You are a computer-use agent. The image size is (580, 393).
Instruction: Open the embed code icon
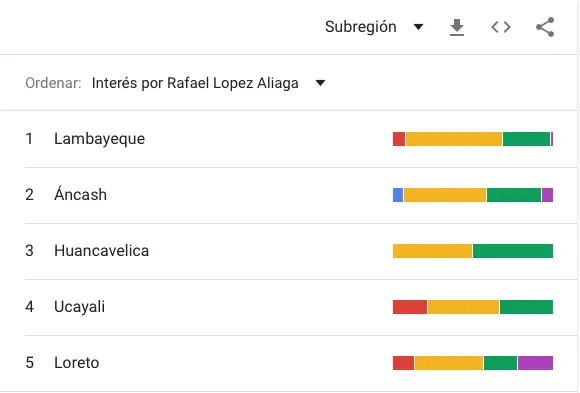(x=501, y=27)
